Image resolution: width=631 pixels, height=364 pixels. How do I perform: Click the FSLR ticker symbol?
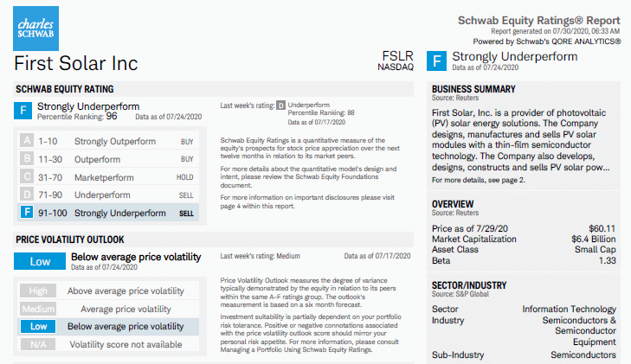(397, 56)
